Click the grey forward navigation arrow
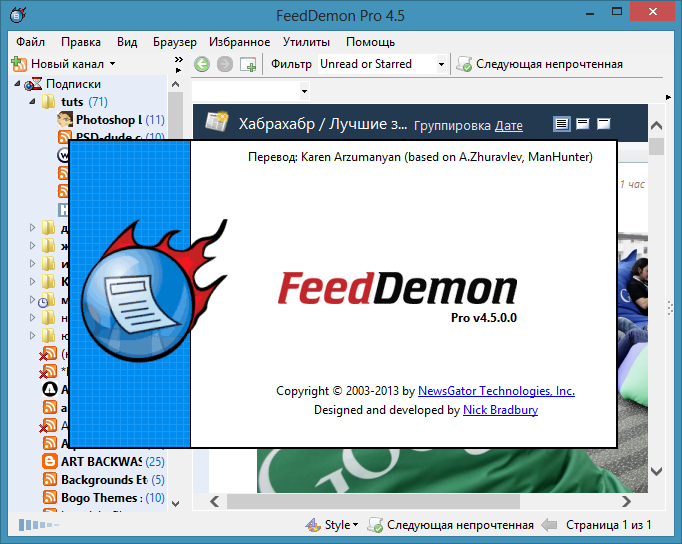 [x=225, y=64]
